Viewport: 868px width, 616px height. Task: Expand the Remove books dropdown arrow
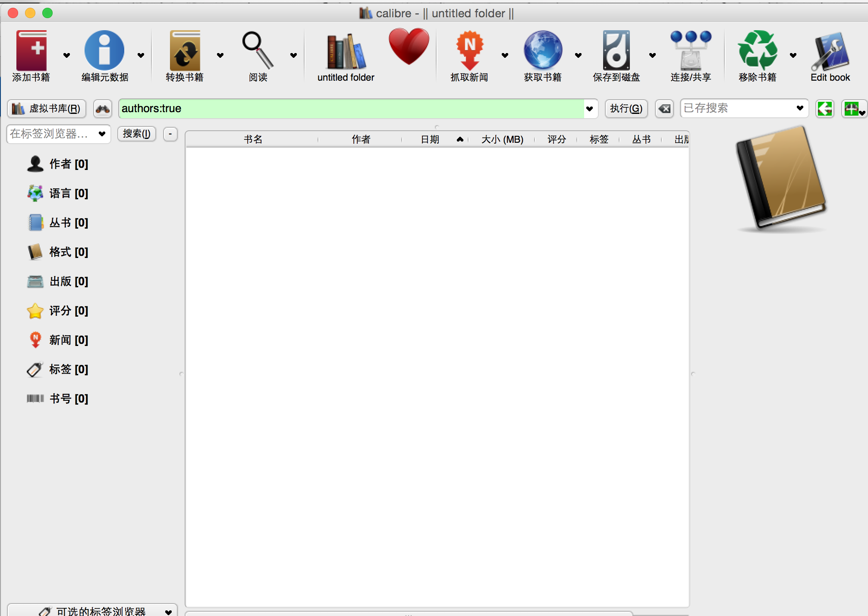pyautogui.click(x=793, y=55)
